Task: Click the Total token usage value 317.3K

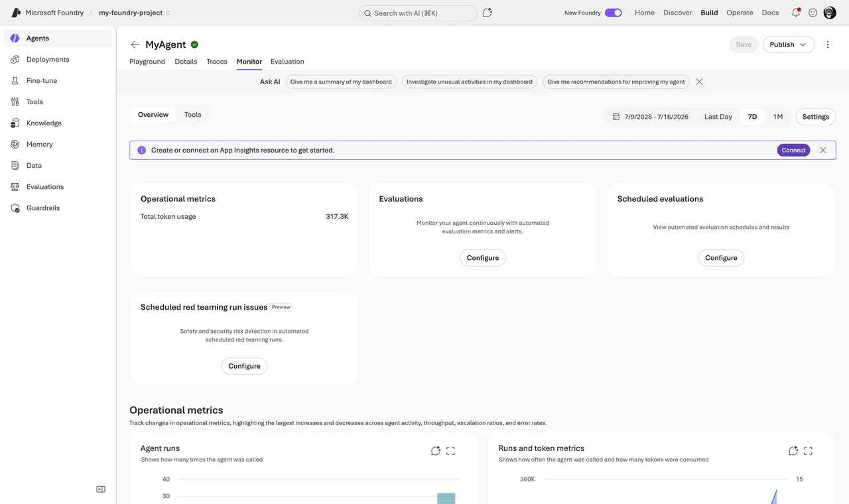Action: pos(337,216)
